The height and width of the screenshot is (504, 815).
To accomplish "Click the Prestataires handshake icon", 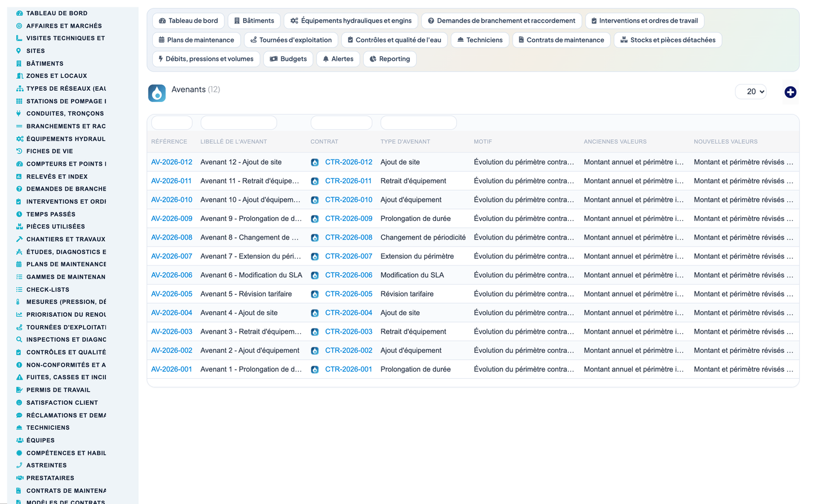I will click(19, 478).
